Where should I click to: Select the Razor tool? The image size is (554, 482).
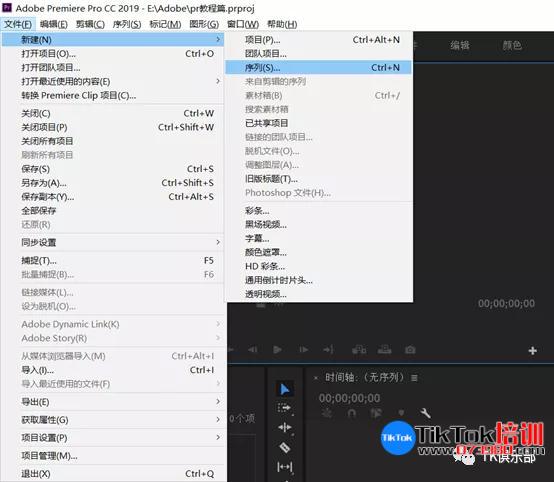284,447
